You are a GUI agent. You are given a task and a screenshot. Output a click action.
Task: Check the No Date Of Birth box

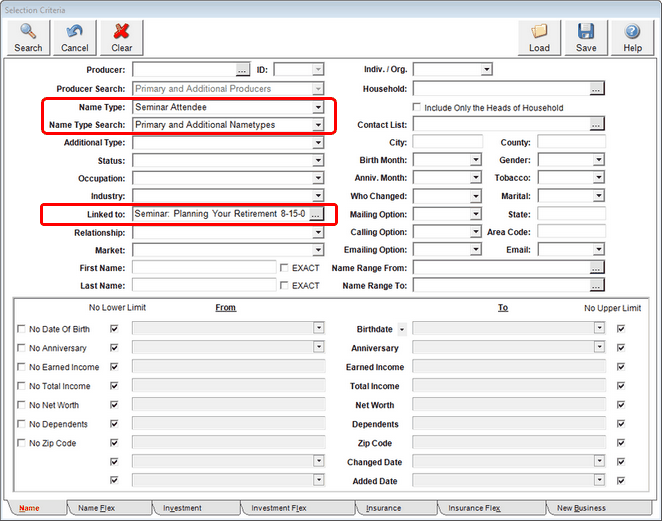[x=22, y=329]
